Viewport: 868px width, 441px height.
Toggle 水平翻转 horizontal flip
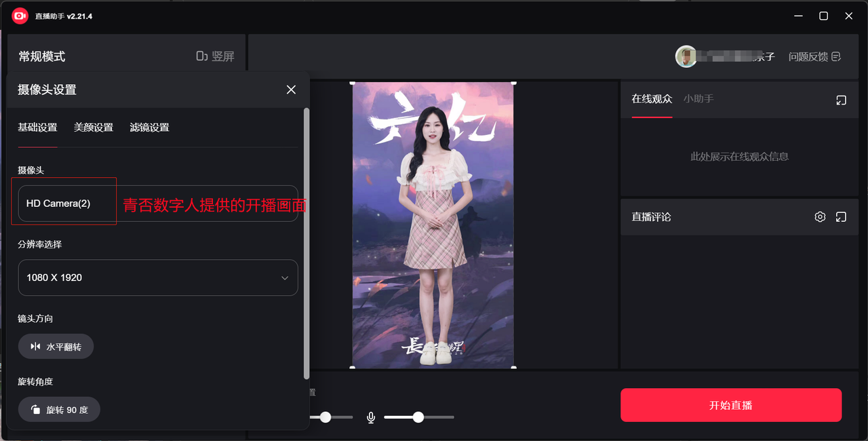click(56, 347)
